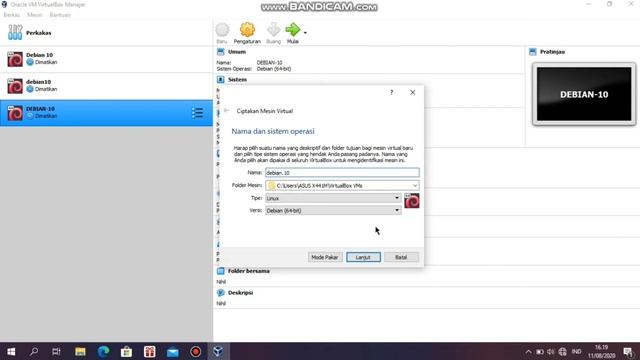The image size is (640, 360).
Task: Expand the Folder Mesin path combo box
Action: (415, 185)
